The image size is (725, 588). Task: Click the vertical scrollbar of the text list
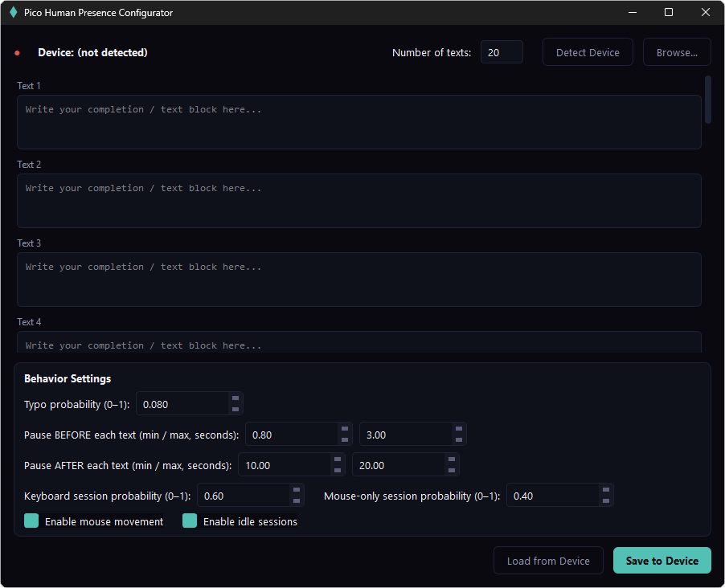(708, 100)
